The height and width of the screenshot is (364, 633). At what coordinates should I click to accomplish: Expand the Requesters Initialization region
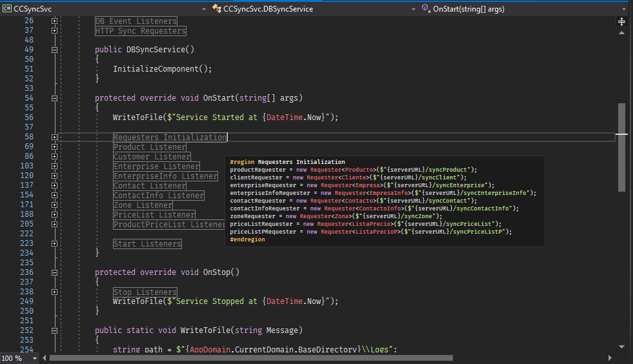click(54, 137)
